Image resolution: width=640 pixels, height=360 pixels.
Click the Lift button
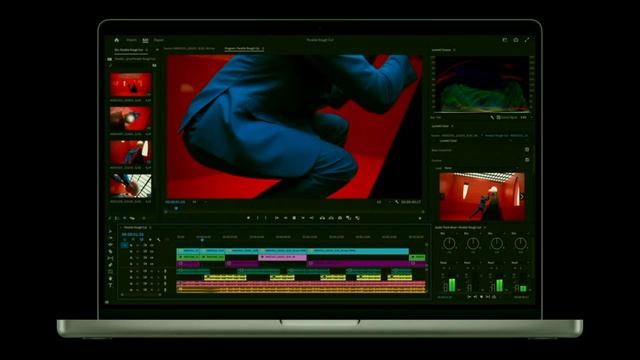pos(322,218)
